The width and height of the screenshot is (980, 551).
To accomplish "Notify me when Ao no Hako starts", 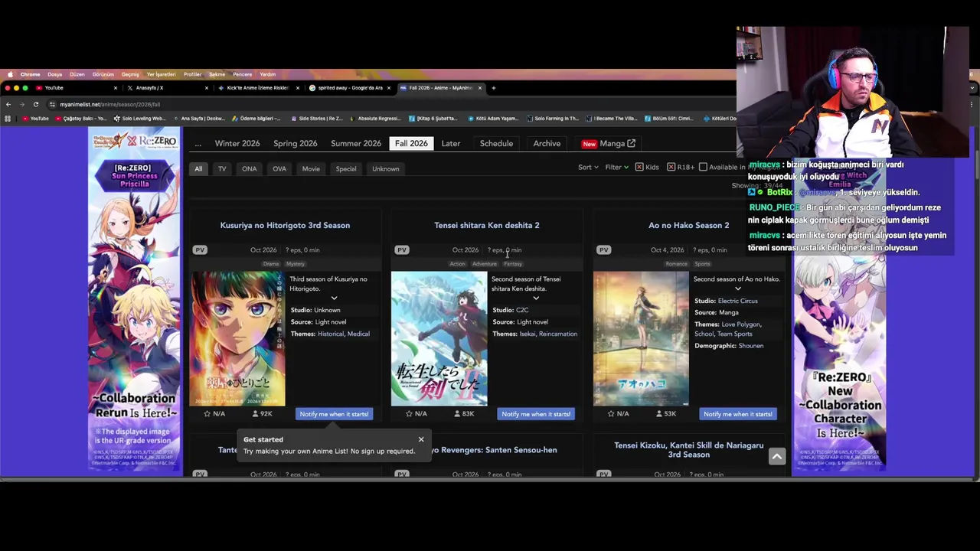I will 738,414.
